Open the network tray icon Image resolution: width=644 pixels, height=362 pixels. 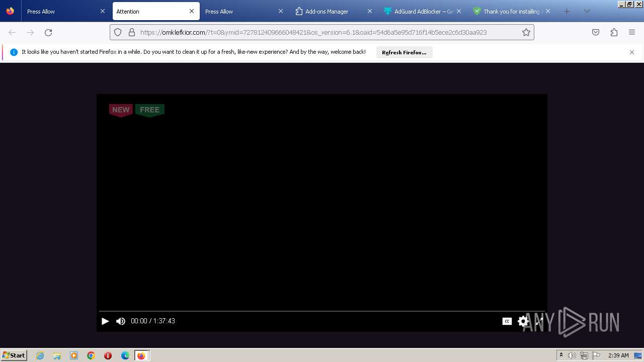[584, 355]
